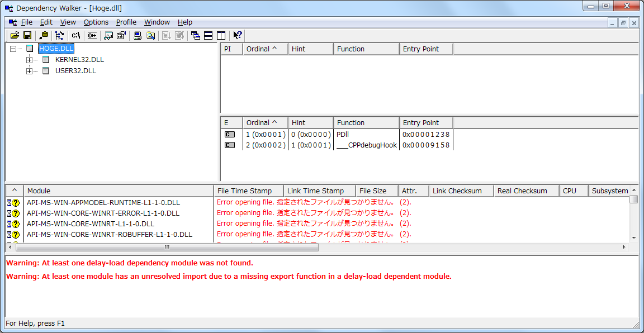Select the ___CPPdebugHook function entry
This screenshot has width=644, height=333.
coord(367,145)
